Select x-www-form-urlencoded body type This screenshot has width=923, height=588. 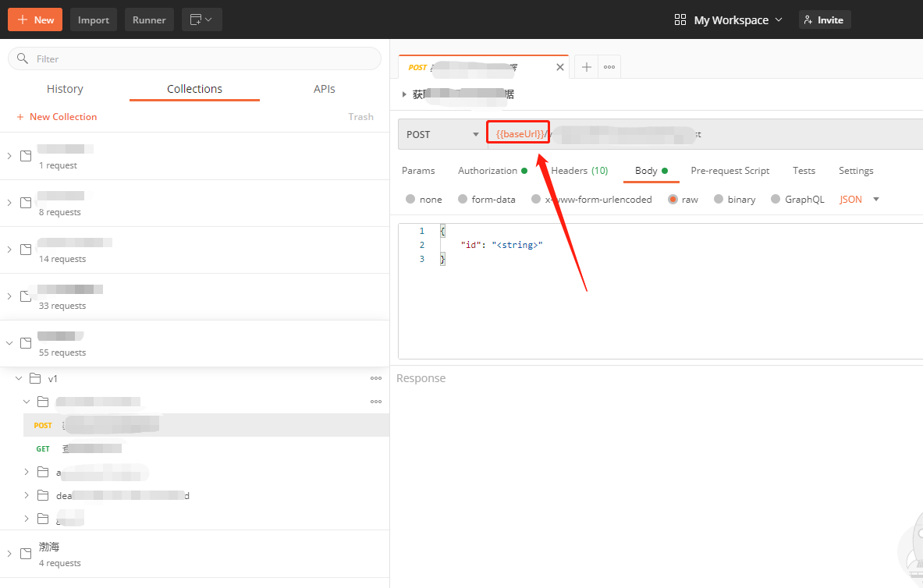click(536, 199)
